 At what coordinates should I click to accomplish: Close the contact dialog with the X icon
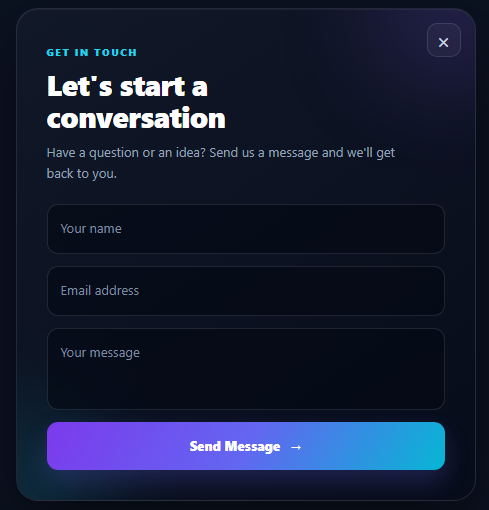pyautogui.click(x=443, y=42)
